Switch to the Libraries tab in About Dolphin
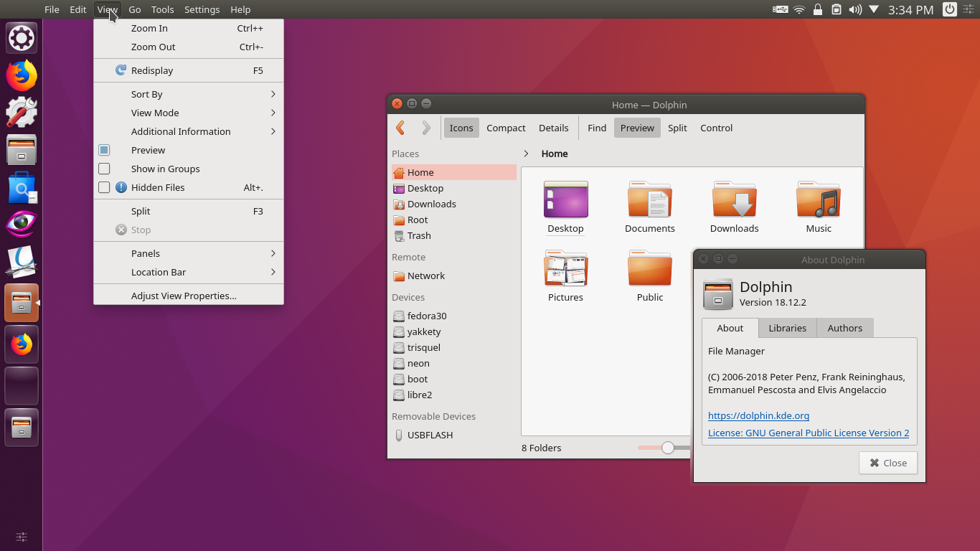Viewport: 980px width, 551px height. tap(788, 328)
